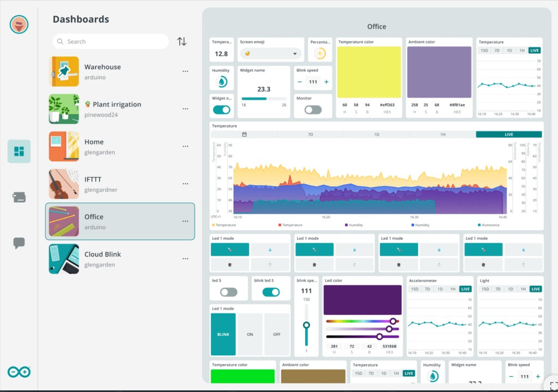This screenshot has height=392, width=558.
Task: Open options menu for Office dashboard
Action: tap(185, 221)
